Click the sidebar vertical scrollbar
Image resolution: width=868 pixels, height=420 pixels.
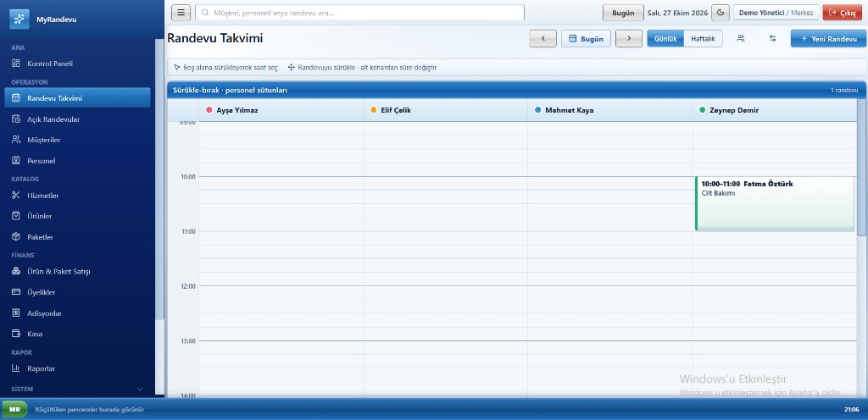pos(159,179)
